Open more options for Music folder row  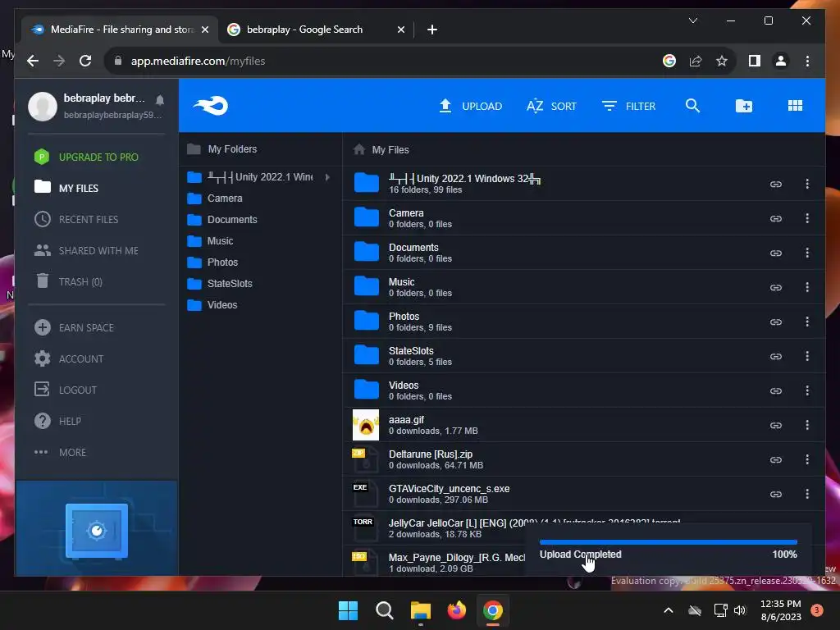pyautogui.click(x=807, y=287)
